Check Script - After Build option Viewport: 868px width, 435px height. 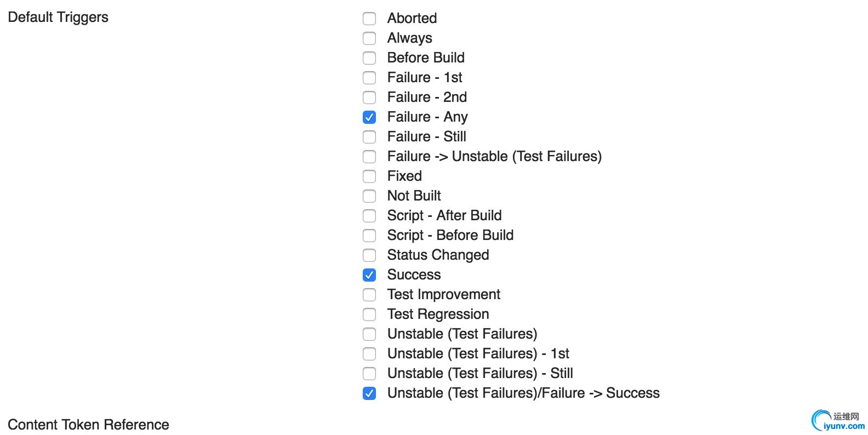pyautogui.click(x=369, y=216)
